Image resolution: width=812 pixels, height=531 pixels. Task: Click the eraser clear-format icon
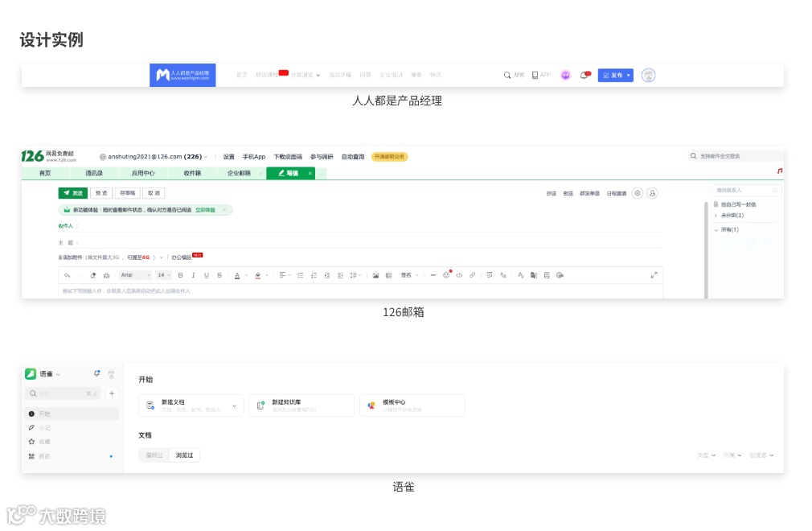tap(93, 275)
